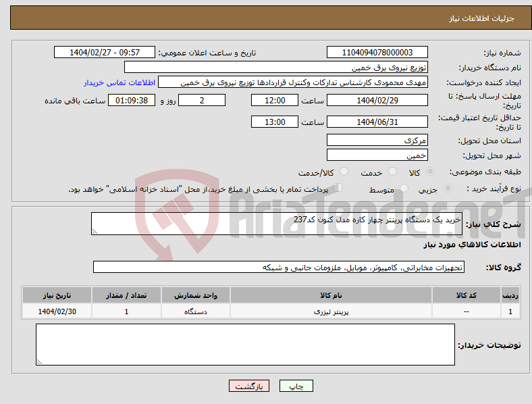Click the ردیف column header

(510, 295)
